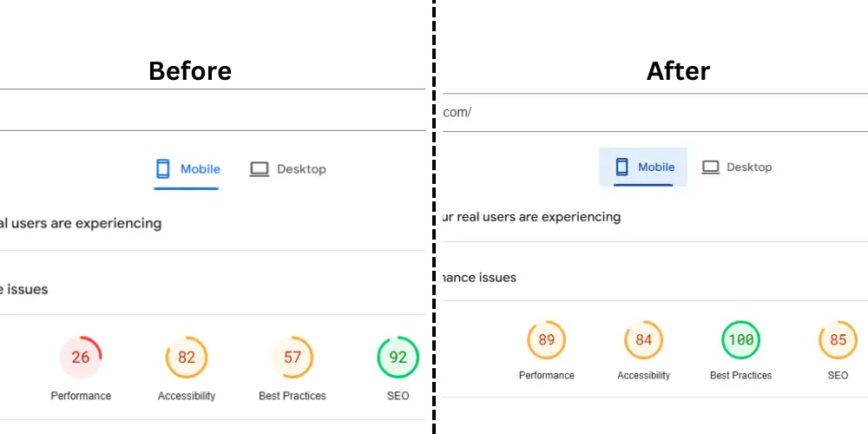Click the green 100 Best Practices gauge
Image resolution: width=868 pixels, height=434 pixels.
point(740,340)
